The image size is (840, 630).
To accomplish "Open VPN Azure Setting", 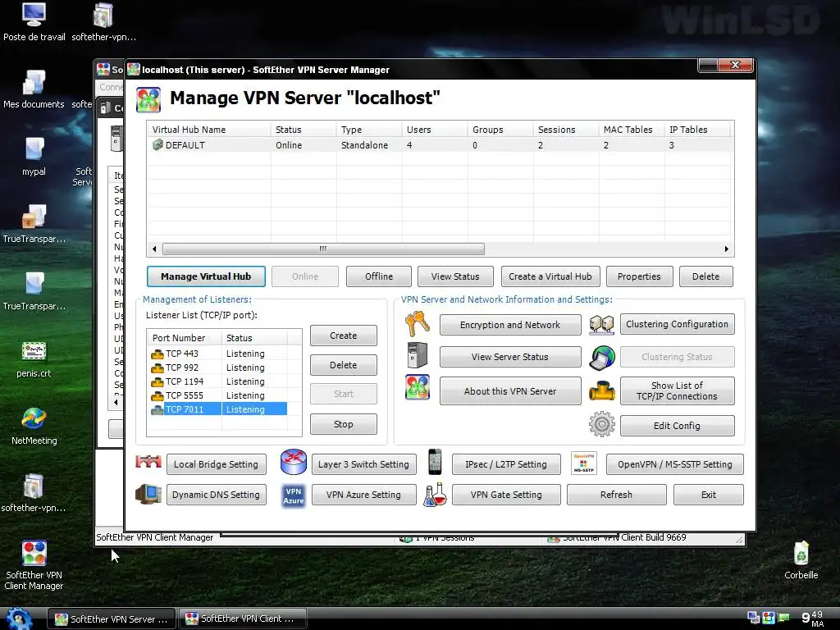I will coord(363,495).
